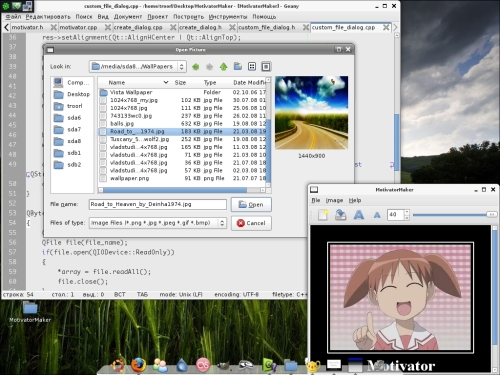Create new folder icon in file dialog
The image size is (500, 375).
tap(238, 66)
